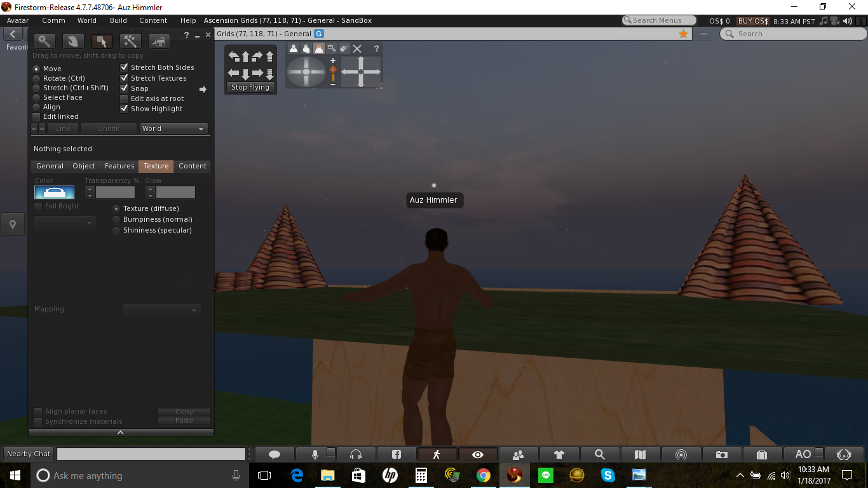
Task: Switch to the Features tab
Action: point(119,166)
